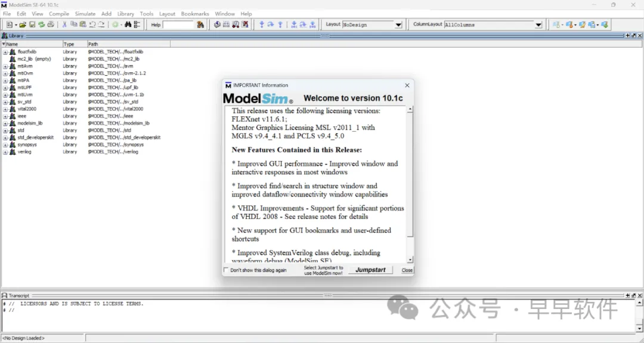Image resolution: width=644 pixels, height=343 pixels.
Task: Open the ColumnLayout AllColumns dropdown
Action: coord(538,25)
